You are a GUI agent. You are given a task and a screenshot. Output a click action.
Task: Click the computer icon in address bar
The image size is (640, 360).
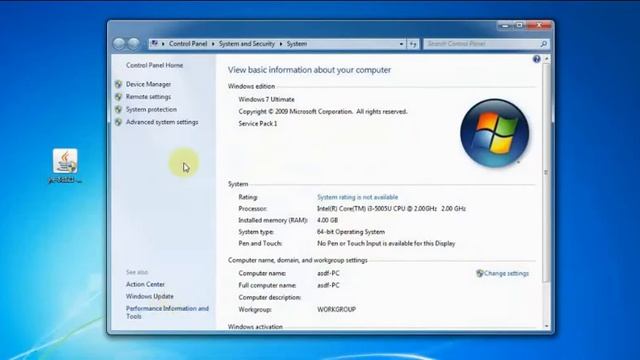pyautogui.click(x=155, y=43)
